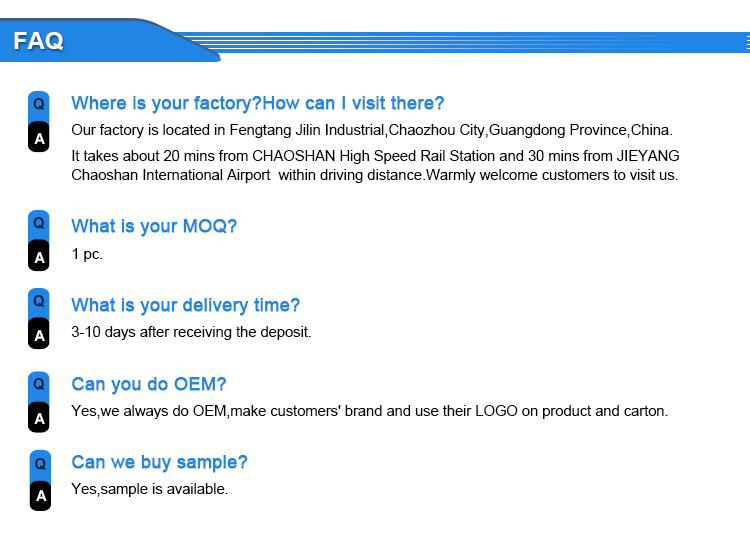Click the striped blue header bar

point(480,41)
